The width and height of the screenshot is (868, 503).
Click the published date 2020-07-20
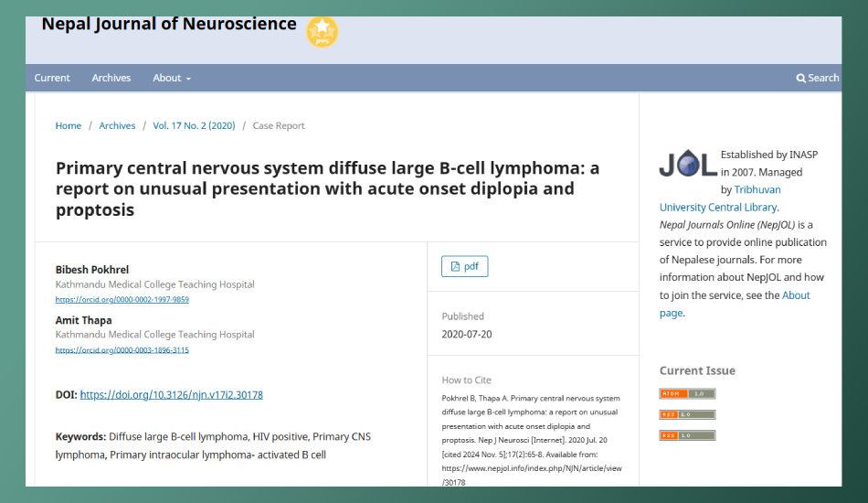pyautogui.click(x=467, y=335)
